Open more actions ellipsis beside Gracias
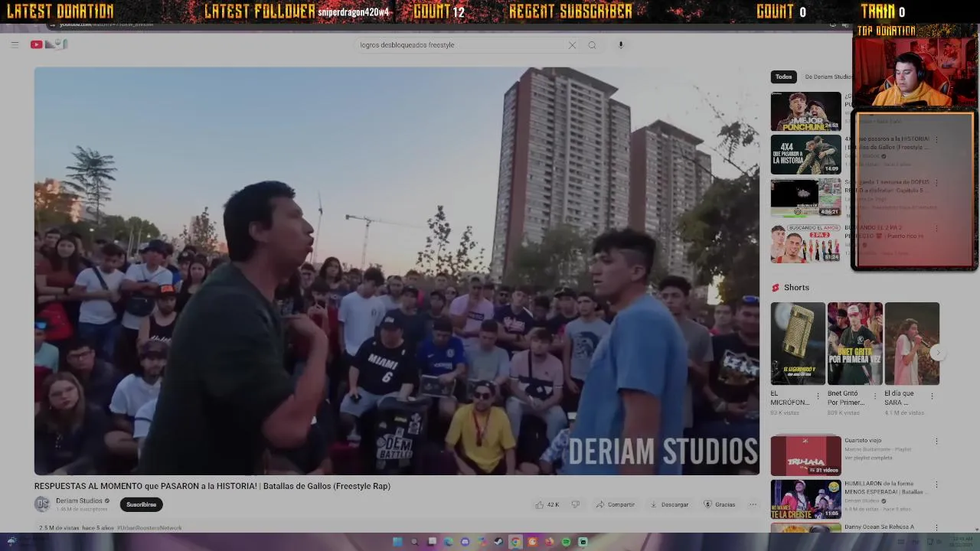This screenshot has height=551, width=980. [x=753, y=504]
